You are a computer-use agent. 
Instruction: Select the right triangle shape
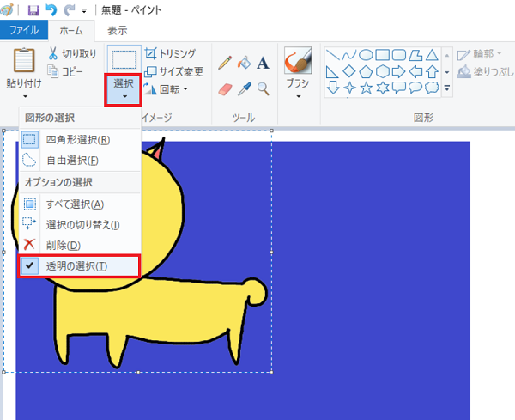pyautogui.click(x=332, y=71)
